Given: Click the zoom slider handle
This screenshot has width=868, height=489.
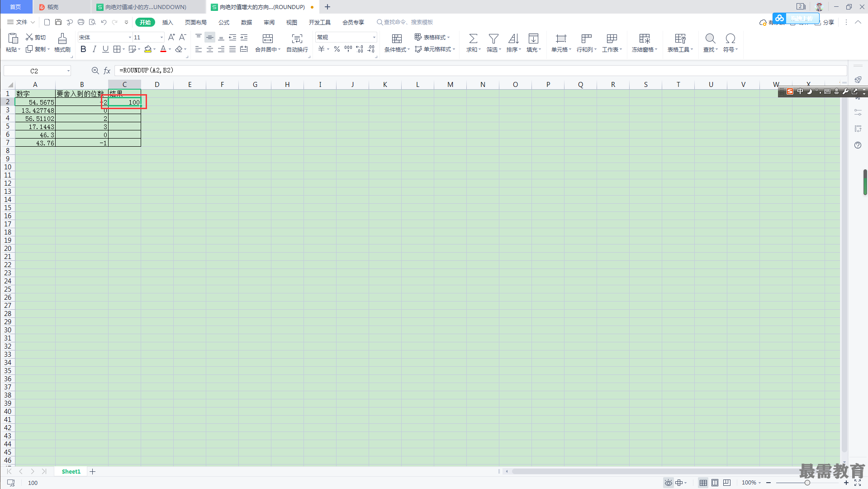Looking at the screenshot, I should (807, 483).
